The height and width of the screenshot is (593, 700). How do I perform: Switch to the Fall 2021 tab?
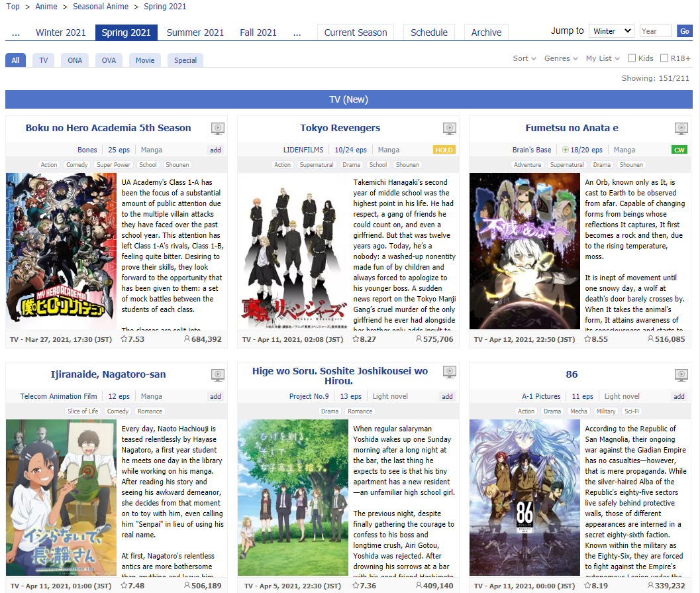click(x=258, y=32)
